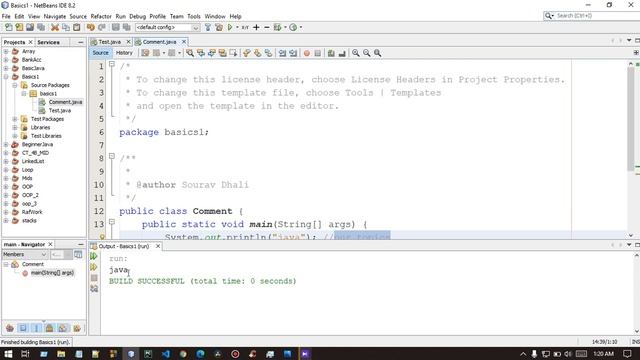Viewport: 640px width, 360px height.
Task: Open the default config combo box
Action: point(167,27)
